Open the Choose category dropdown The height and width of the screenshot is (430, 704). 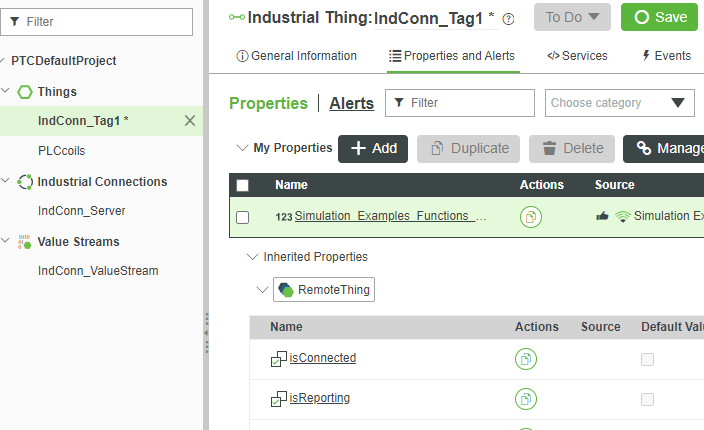(620, 103)
